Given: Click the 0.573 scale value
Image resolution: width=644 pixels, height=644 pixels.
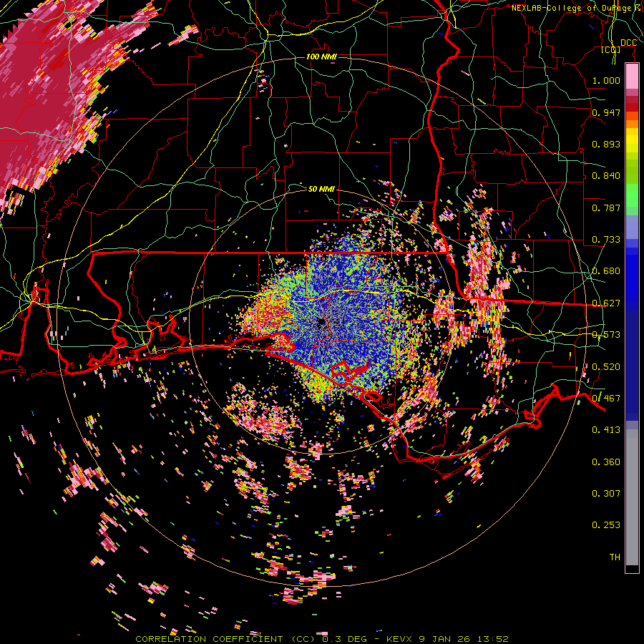Looking at the screenshot, I should pos(606,335).
